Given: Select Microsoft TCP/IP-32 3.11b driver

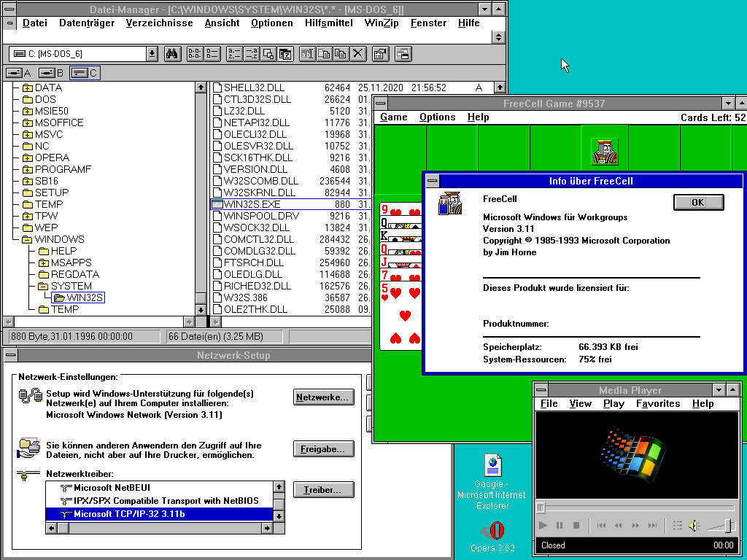Looking at the screenshot, I should pyautogui.click(x=160, y=514).
